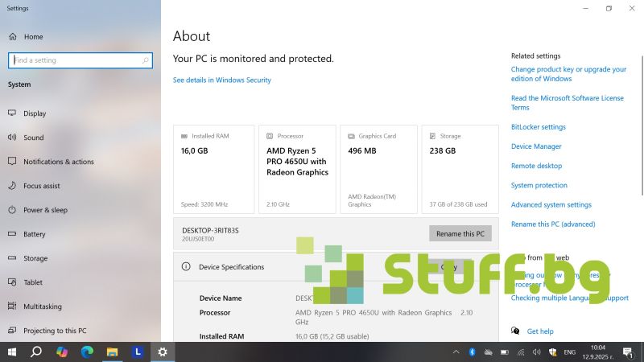Open File Explorer from the taskbar
Image resolution: width=644 pixels, height=362 pixels.
[113, 352]
